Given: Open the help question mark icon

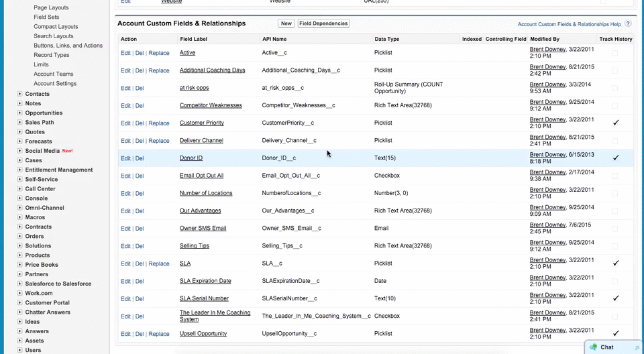Looking at the screenshot, I should 628,24.
